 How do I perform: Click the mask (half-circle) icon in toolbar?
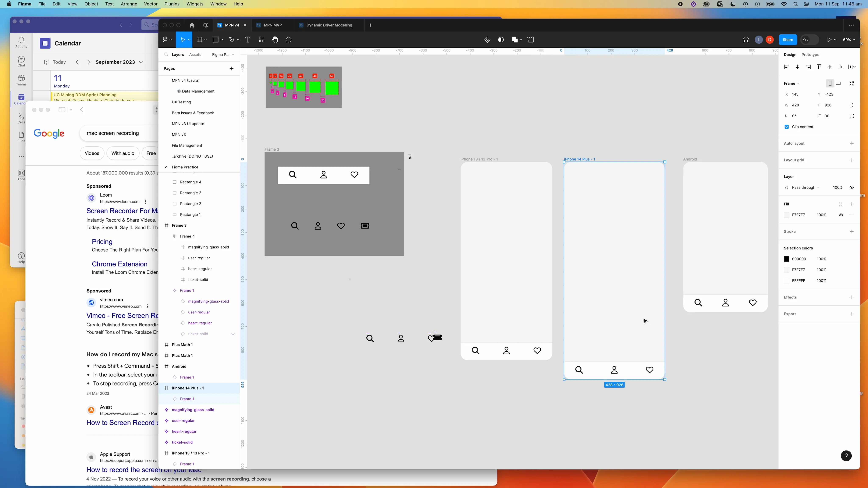[501, 40]
